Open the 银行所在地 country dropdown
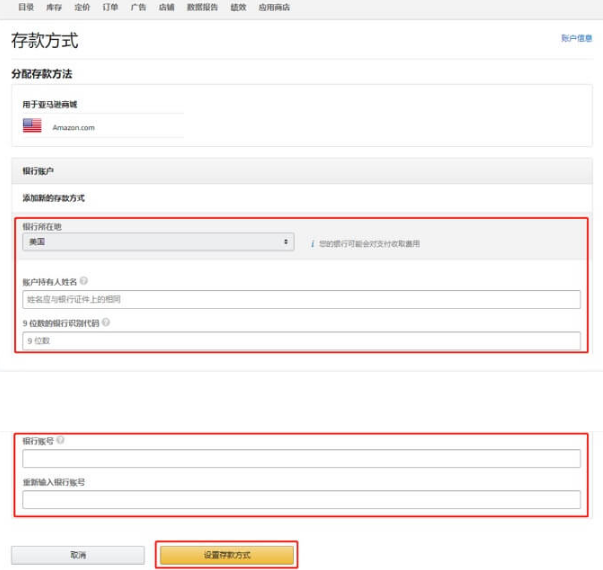This screenshot has width=603, height=570. click(157, 242)
